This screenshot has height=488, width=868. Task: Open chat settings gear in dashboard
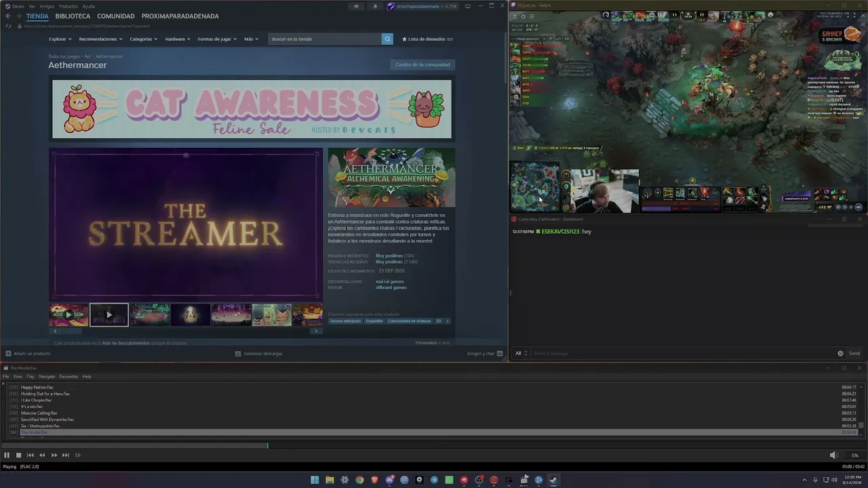[x=840, y=353]
